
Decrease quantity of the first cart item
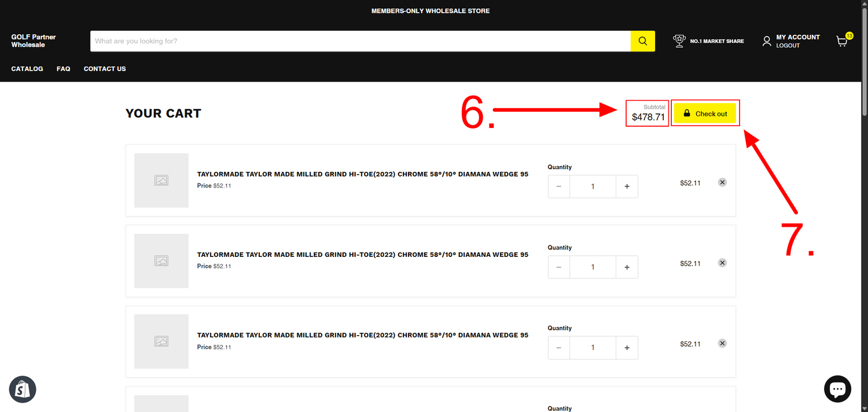[559, 186]
